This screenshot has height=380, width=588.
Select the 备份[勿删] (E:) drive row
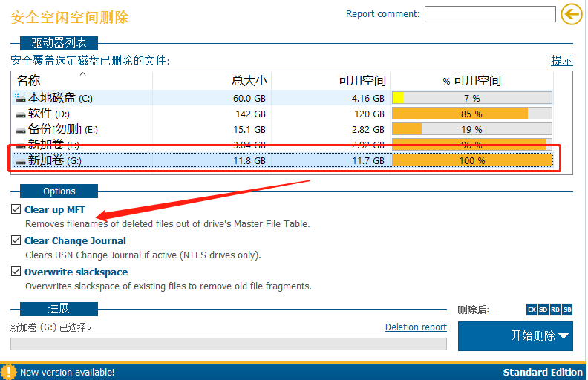[x=282, y=129]
